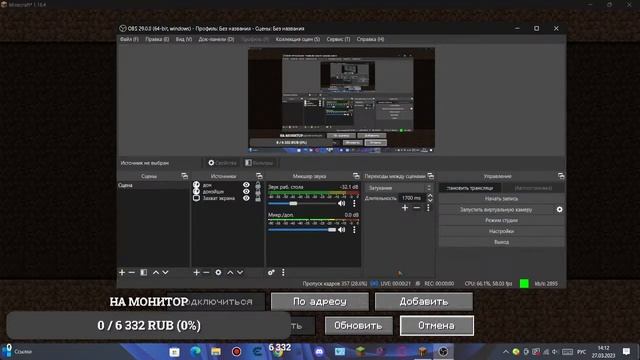Open the Вид menu

184,39
